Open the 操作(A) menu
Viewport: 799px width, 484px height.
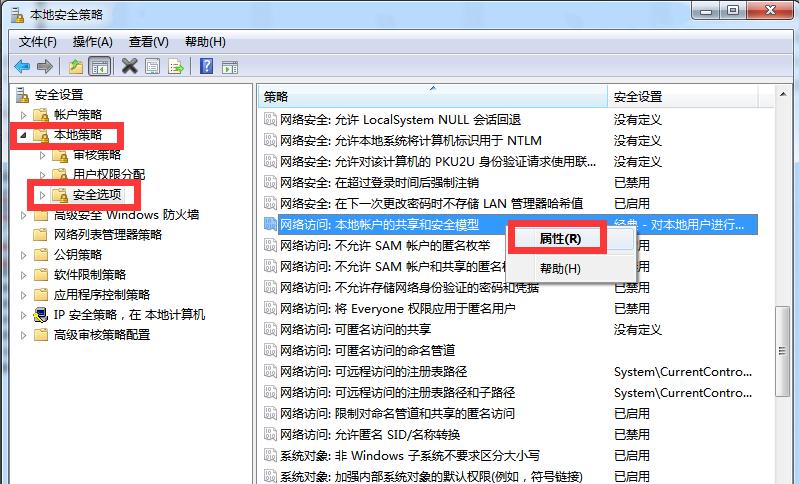[92, 41]
